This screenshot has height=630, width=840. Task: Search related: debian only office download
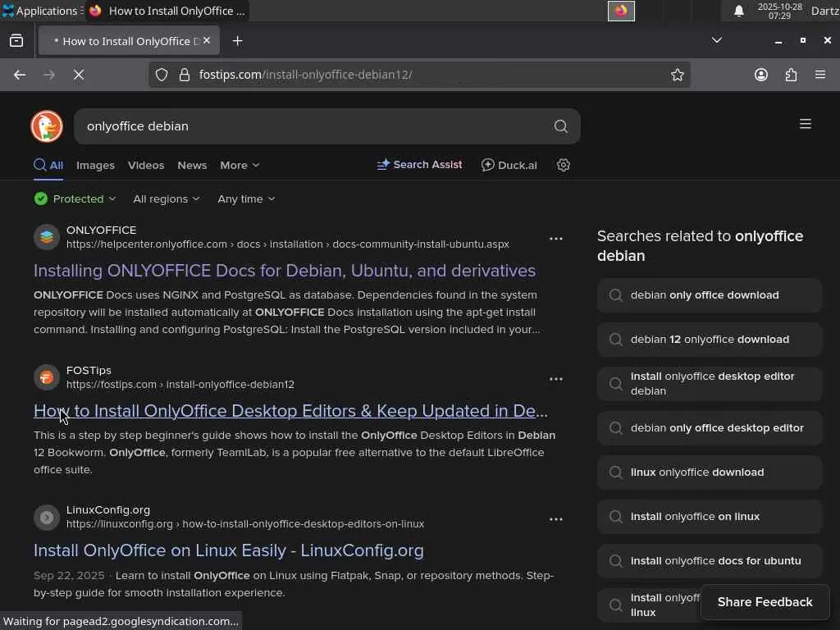710,295
